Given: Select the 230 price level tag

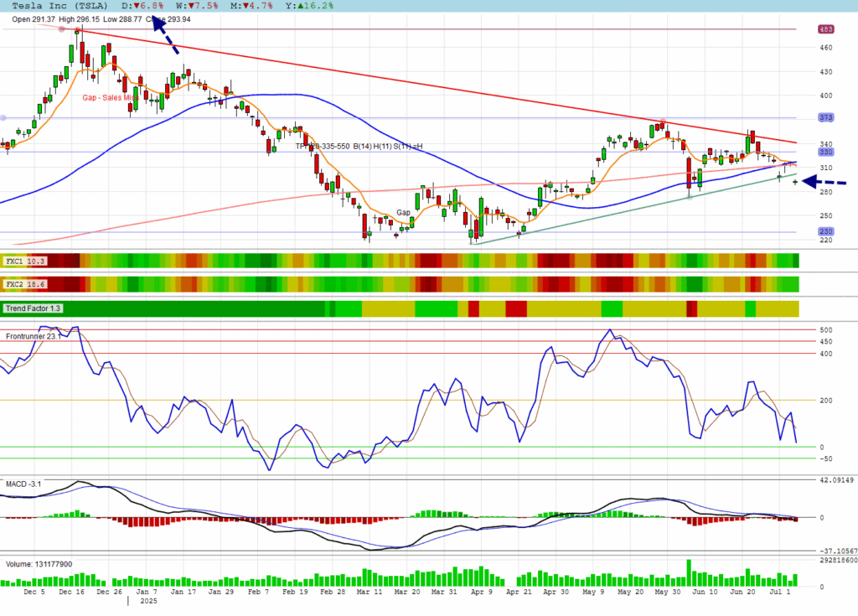Looking at the screenshot, I should click(825, 231).
